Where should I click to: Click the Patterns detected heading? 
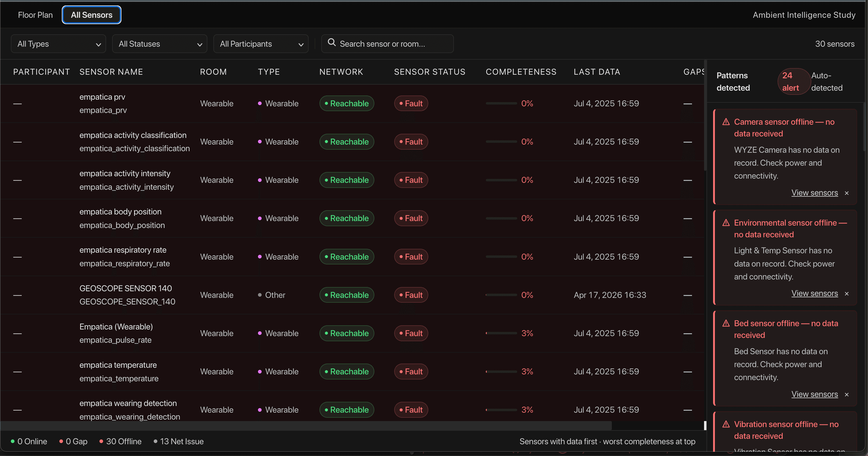click(733, 82)
